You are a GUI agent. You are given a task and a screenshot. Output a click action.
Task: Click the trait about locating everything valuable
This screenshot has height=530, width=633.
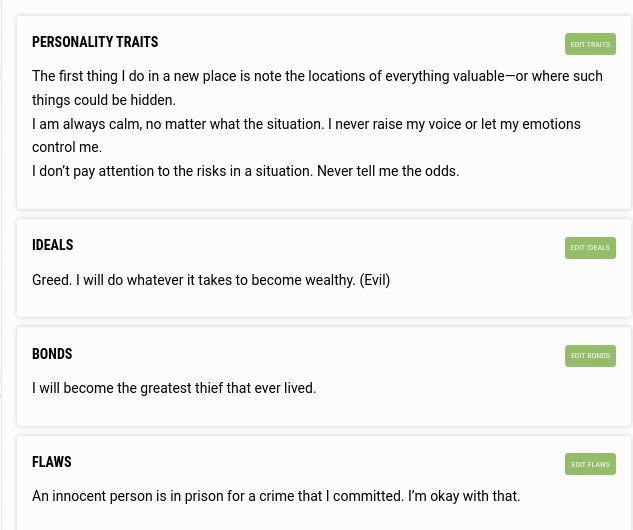317,76
